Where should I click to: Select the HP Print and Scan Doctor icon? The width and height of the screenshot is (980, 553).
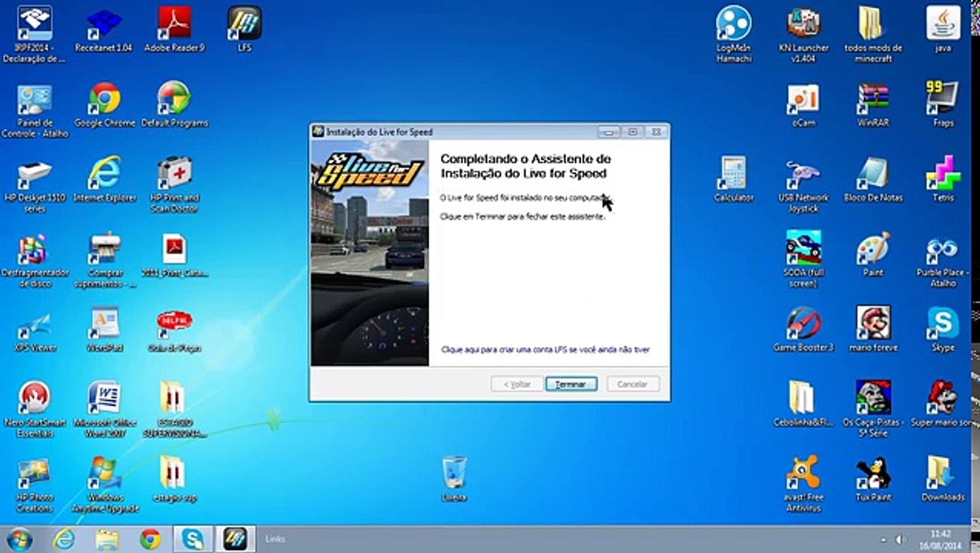(x=174, y=185)
